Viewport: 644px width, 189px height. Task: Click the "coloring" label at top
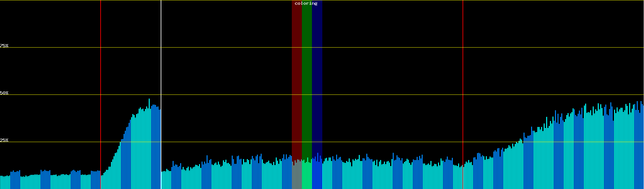pyautogui.click(x=306, y=3)
